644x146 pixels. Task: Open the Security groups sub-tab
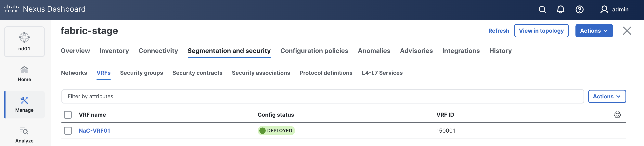click(x=141, y=73)
